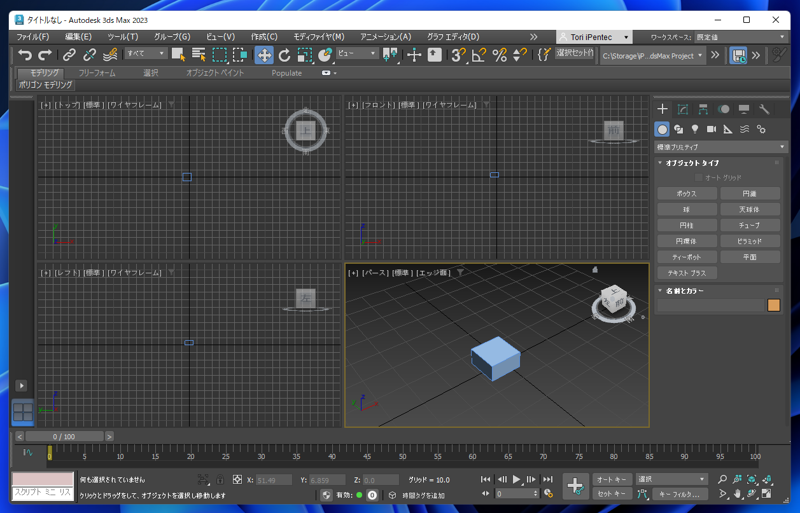
Task: Click the テキスト プラス button
Action: 687,273
